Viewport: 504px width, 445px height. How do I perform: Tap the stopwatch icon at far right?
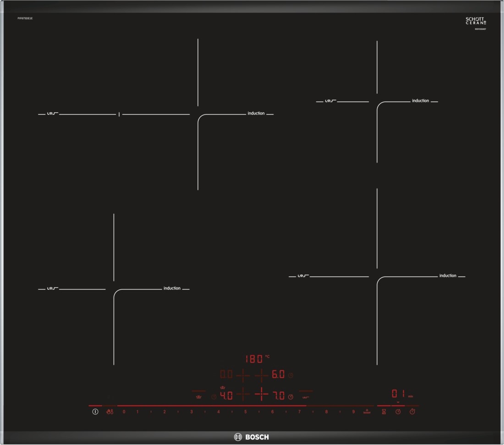412,412
